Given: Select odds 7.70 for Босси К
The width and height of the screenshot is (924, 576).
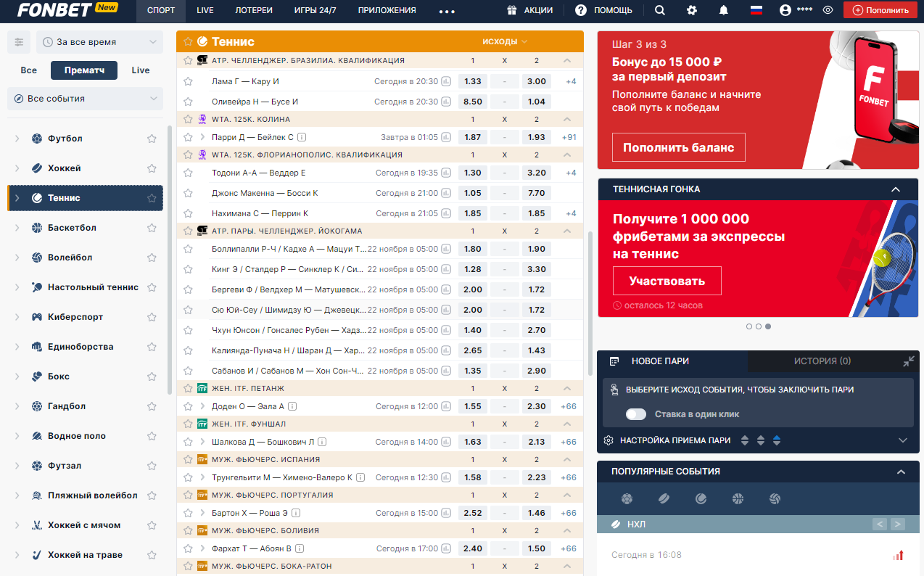Looking at the screenshot, I should 537,193.
